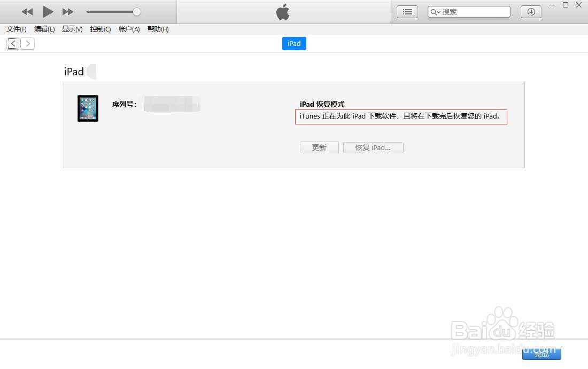Go back with the left chevron

tap(13, 44)
